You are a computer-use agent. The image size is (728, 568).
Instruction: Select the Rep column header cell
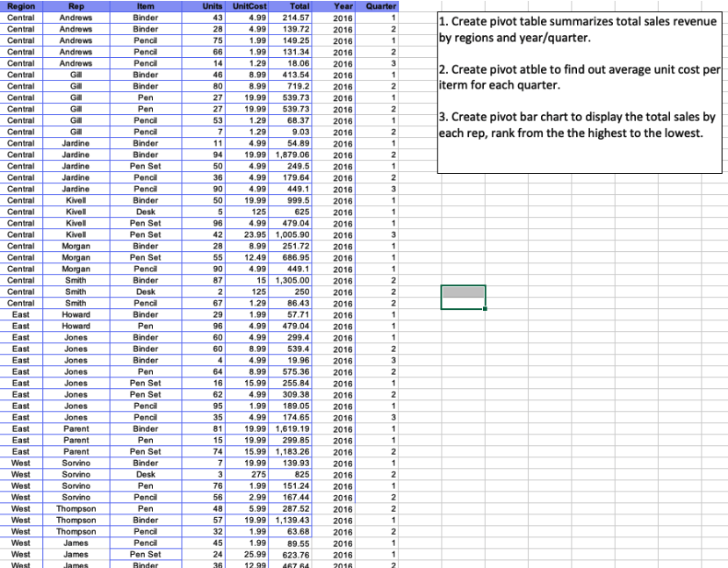76,6
